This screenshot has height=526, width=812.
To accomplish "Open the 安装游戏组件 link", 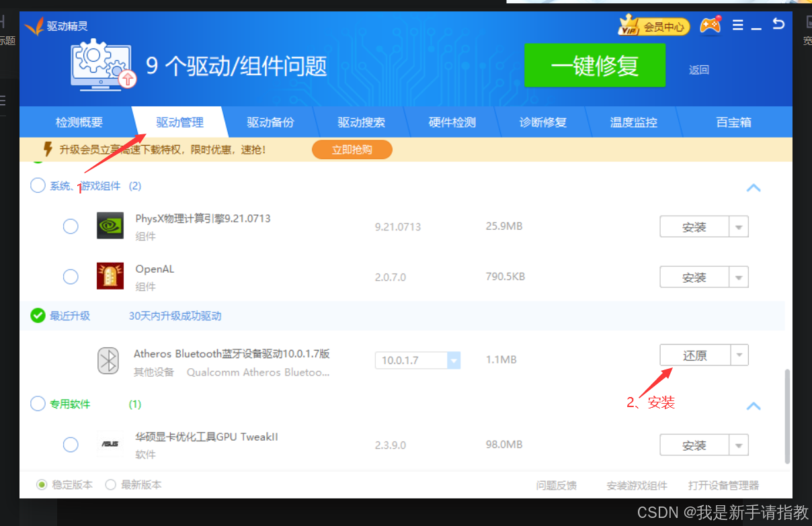I will pyautogui.click(x=637, y=485).
